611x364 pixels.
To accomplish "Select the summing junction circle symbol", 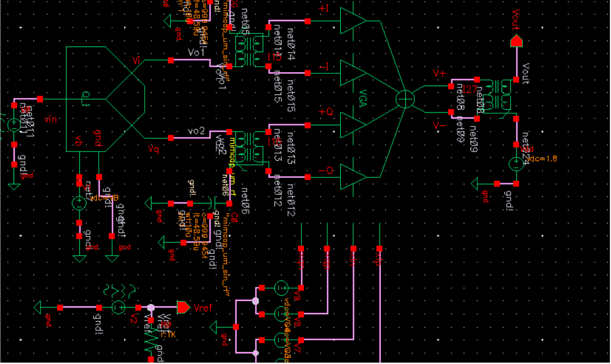I will click(x=405, y=99).
